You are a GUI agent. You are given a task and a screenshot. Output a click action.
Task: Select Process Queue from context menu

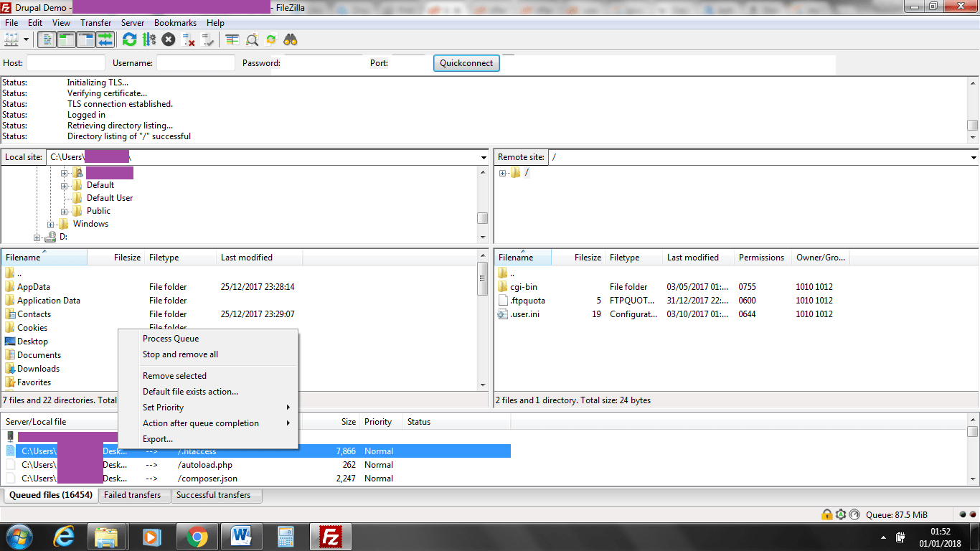(x=171, y=339)
